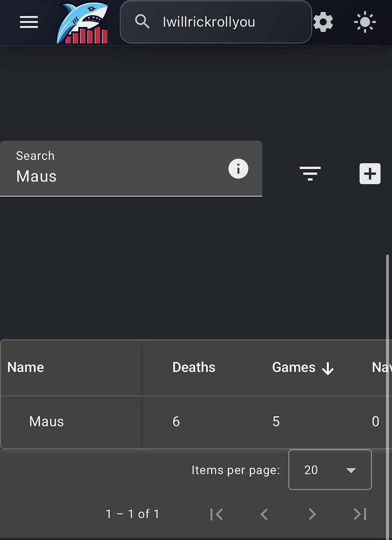This screenshot has height=540, width=392.
Task: Go to the next page
Action: [x=312, y=514]
